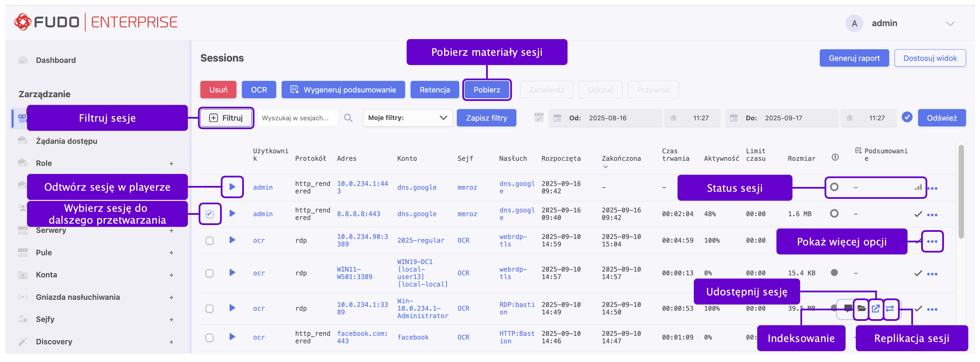The width and height of the screenshot is (980, 362).
Task: Play the first admin session in player
Action: [x=232, y=187]
